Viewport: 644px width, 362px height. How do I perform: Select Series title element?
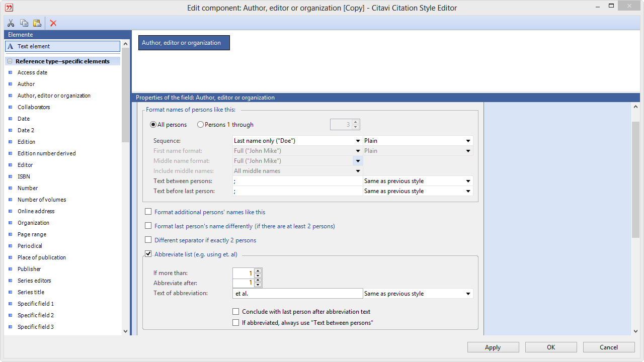click(31, 292)
